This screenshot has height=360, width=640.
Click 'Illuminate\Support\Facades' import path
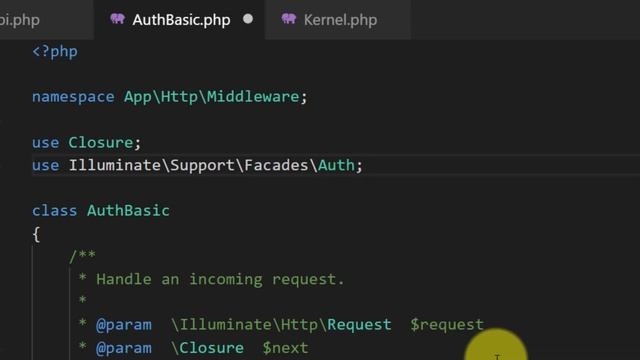188,165
